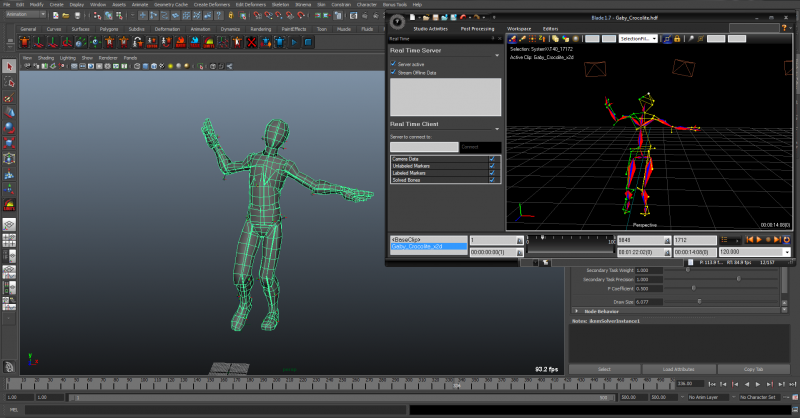Click play forward in Maya playback controls
The height and width of the screenshot is (418, 800).
(758, 382)
